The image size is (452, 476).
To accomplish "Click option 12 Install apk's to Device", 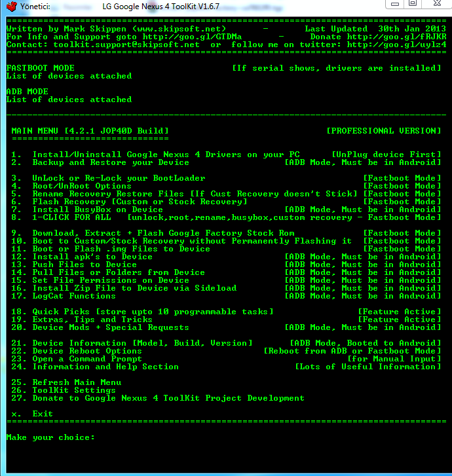I will click(x=82, y=257).
